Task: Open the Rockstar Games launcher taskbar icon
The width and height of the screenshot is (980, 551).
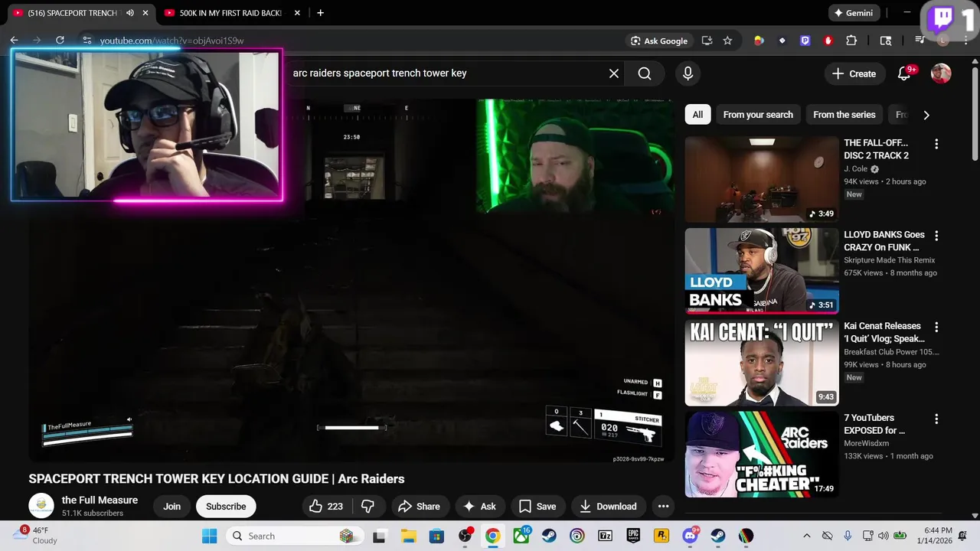Action: (661, 536)
